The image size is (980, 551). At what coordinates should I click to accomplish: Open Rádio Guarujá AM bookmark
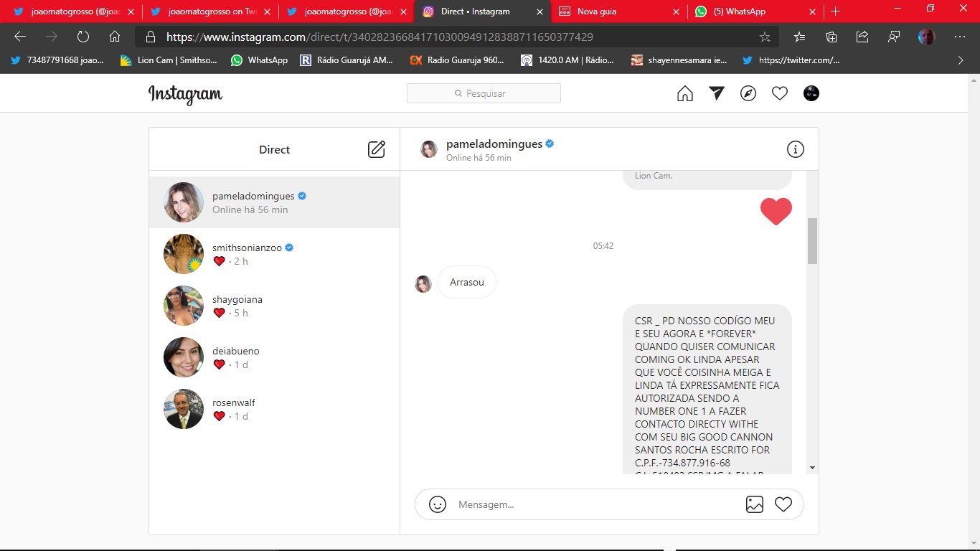click(347, 60)
